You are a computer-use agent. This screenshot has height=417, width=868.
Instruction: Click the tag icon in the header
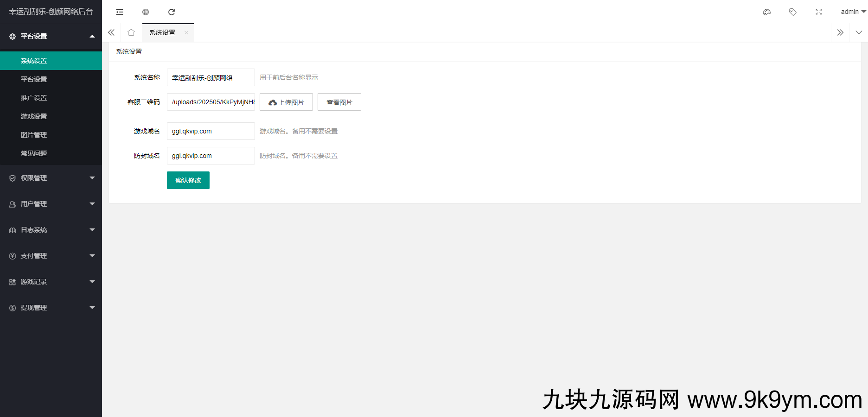(792, 12)
